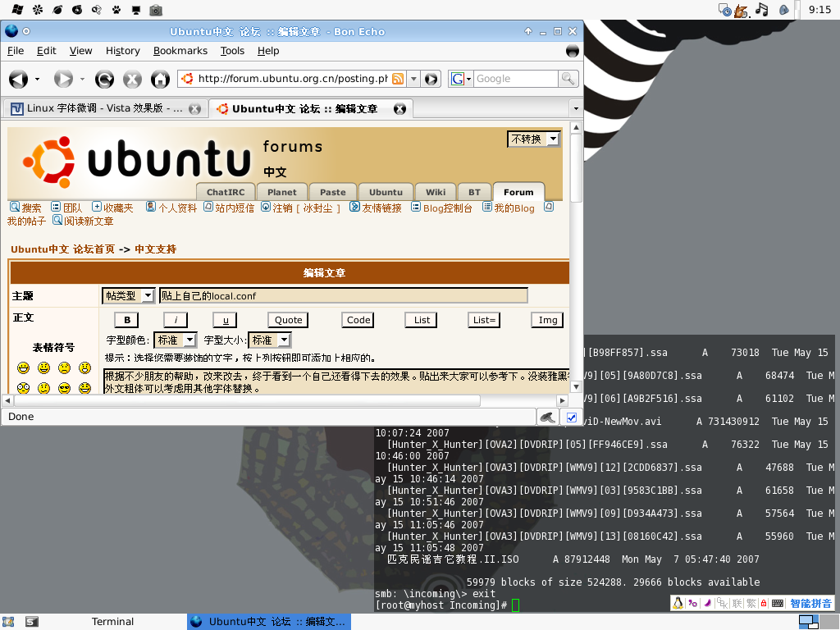Click the Code formatting button
The image size is (840, 630).
358,320
